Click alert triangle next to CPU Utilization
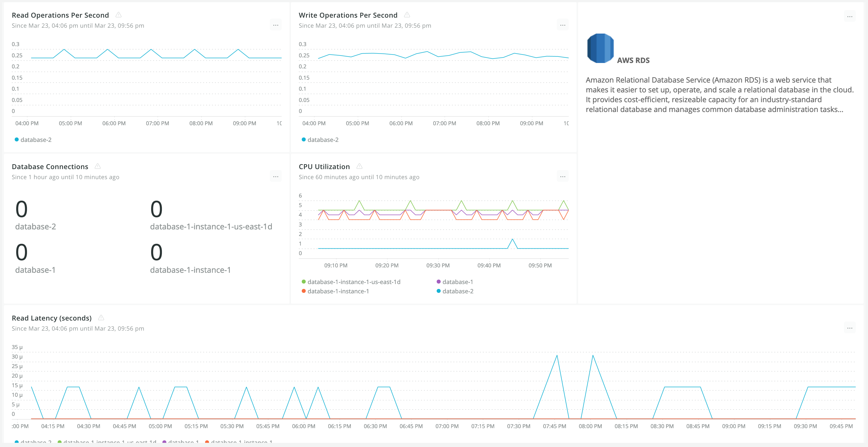This screenshot has width=868, height=447. (x=359, y=166)
